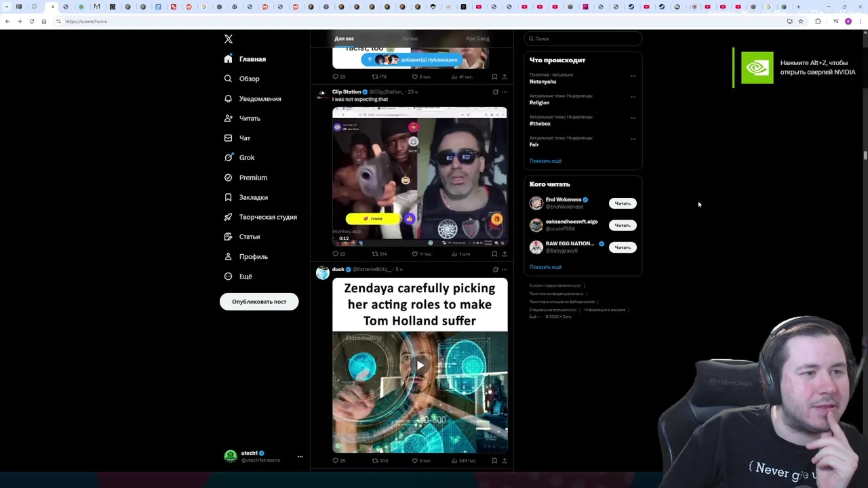Like the top partially visible post

(422, 77)
